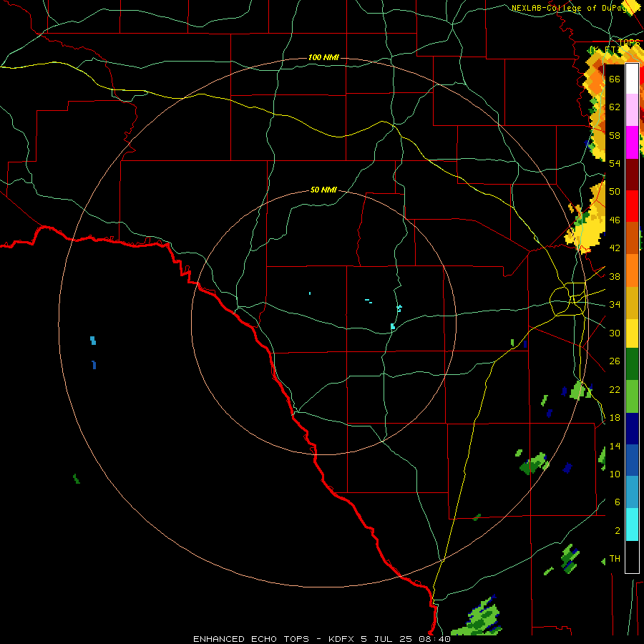Click the legend value '6'
Image resolution: width=644 pixels, height=644 pixels.
pyautogui.click(x=618, y=502)
